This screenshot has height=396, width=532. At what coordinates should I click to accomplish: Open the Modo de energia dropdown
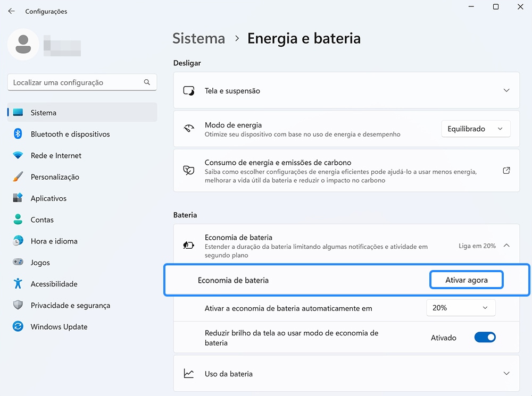click(x=475, y=129)
